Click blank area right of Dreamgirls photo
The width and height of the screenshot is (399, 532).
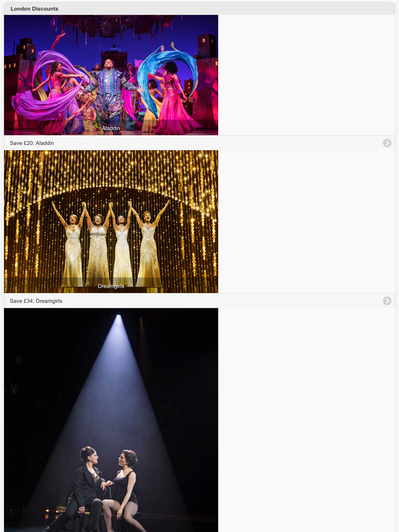pyautogui.click(x=306, y=221)
